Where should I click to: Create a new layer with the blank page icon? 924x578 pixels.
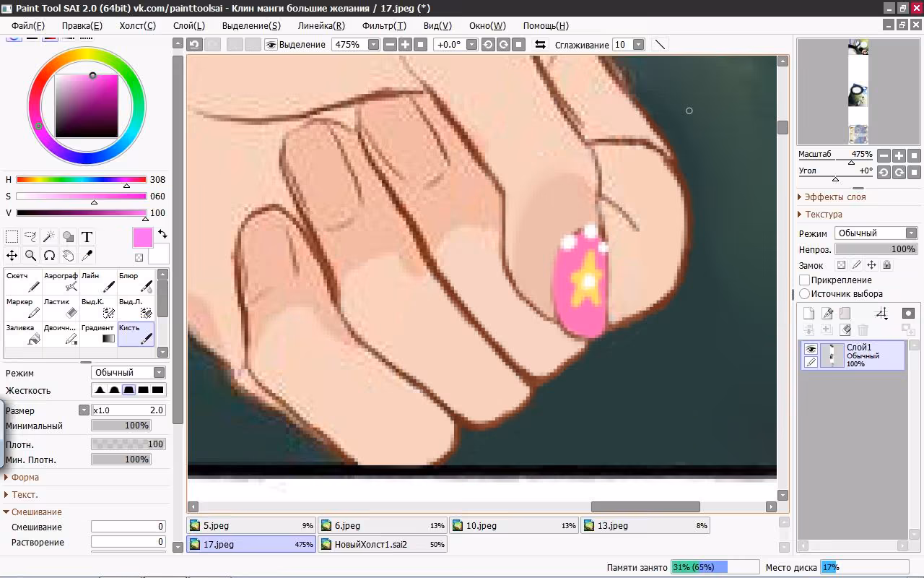(x=808, y=314)
